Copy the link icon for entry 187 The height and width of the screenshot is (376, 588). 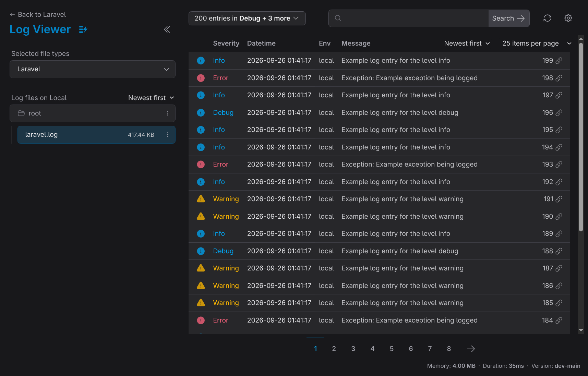pyautogui.click(x=559, y=268)
